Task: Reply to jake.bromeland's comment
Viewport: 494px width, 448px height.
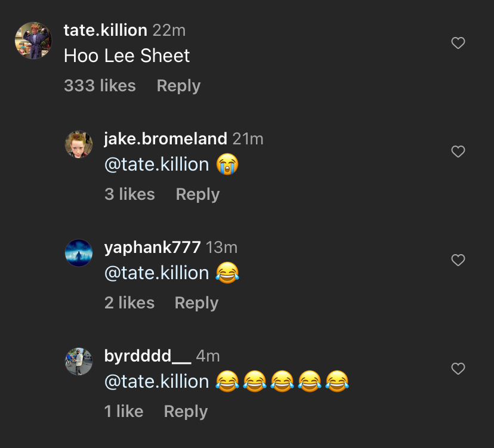Action: tap(197, 194)
